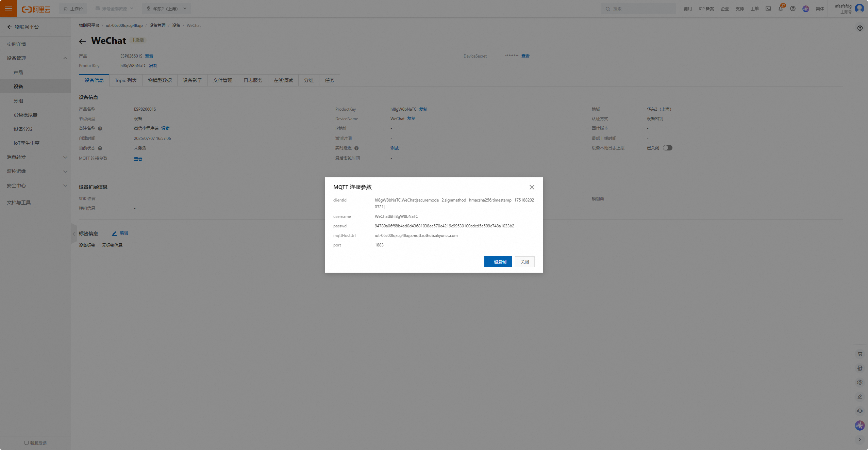Click the user avatar icon
Image resolution: width=868 pixels, height=450 pixels.
(859, 8)
